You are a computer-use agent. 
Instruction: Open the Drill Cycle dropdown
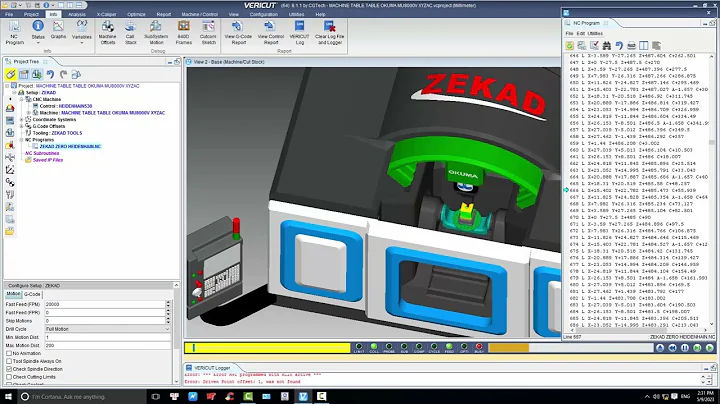pos(107,329)
